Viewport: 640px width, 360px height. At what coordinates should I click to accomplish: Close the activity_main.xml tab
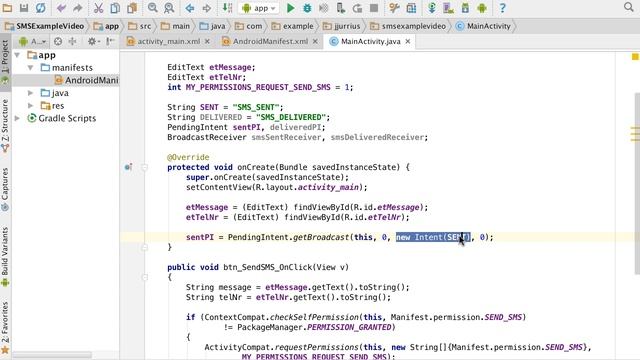coord(207,42)
